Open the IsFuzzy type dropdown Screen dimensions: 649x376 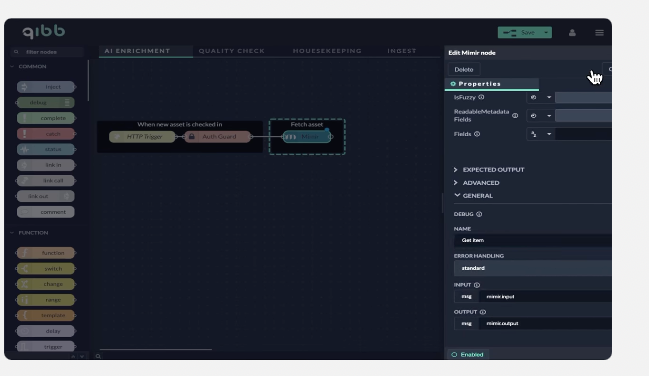(540, 98)
